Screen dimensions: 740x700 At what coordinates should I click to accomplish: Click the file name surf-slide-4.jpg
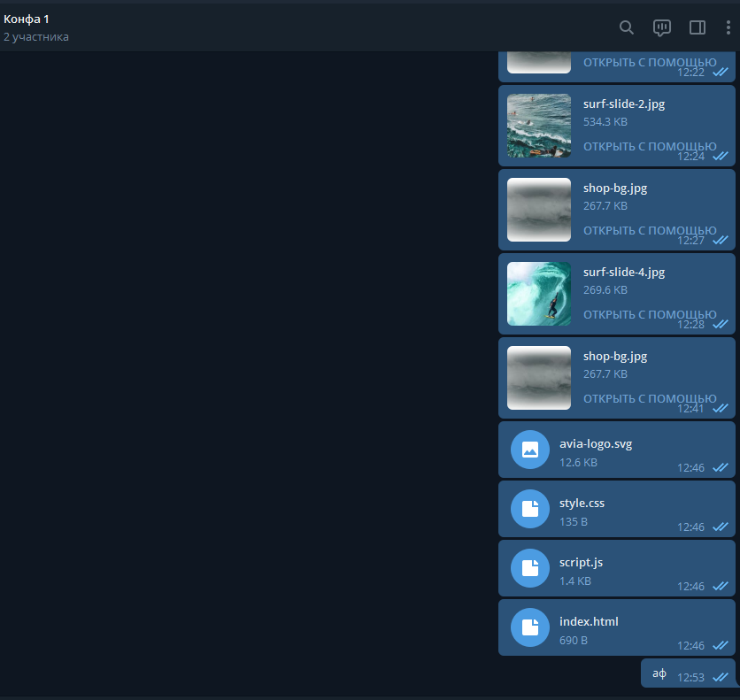point(624,273)
